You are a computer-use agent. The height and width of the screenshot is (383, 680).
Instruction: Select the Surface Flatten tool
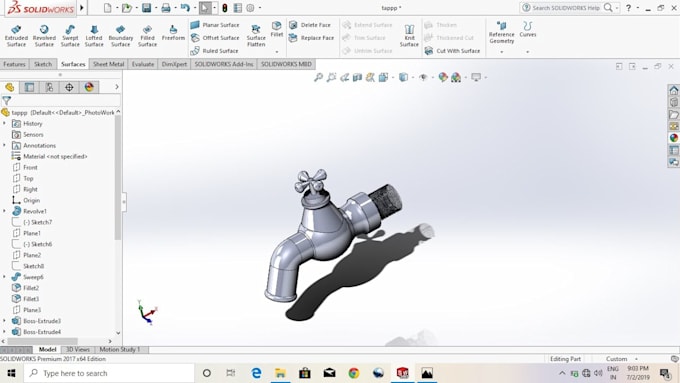pos(256,36)
